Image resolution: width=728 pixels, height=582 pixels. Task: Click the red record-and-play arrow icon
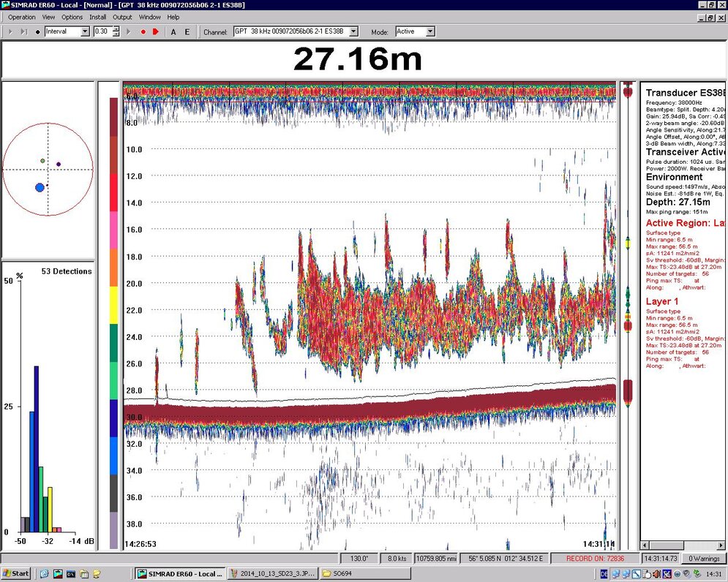(155, 32)
